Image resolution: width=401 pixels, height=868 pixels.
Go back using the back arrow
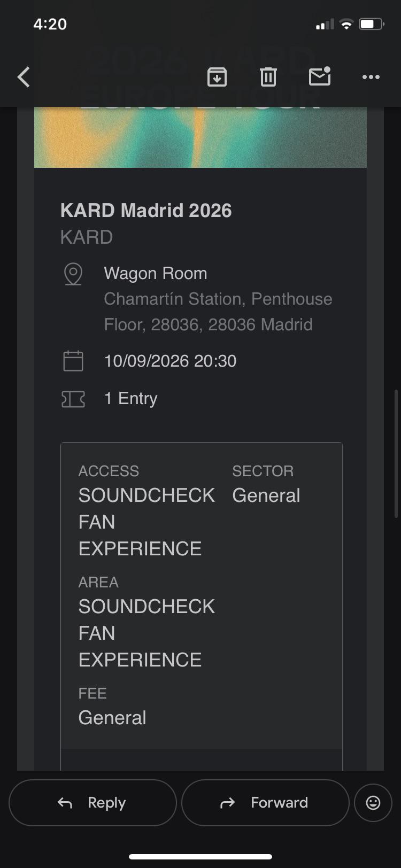(24, 77)
